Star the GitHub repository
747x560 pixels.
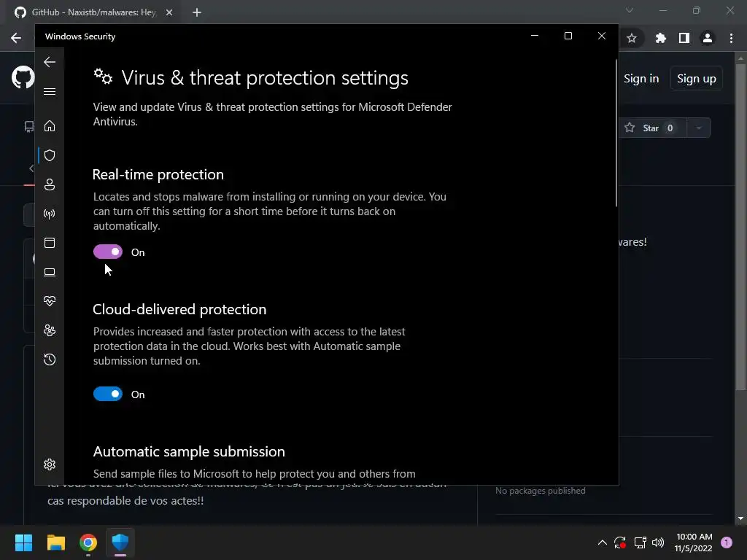(x=653, y=128)
